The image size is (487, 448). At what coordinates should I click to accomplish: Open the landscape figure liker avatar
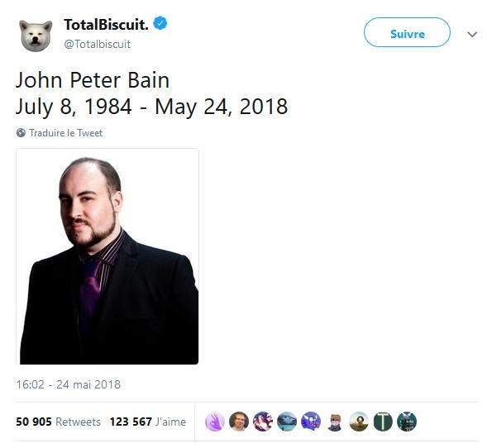(x=359, y=422)
